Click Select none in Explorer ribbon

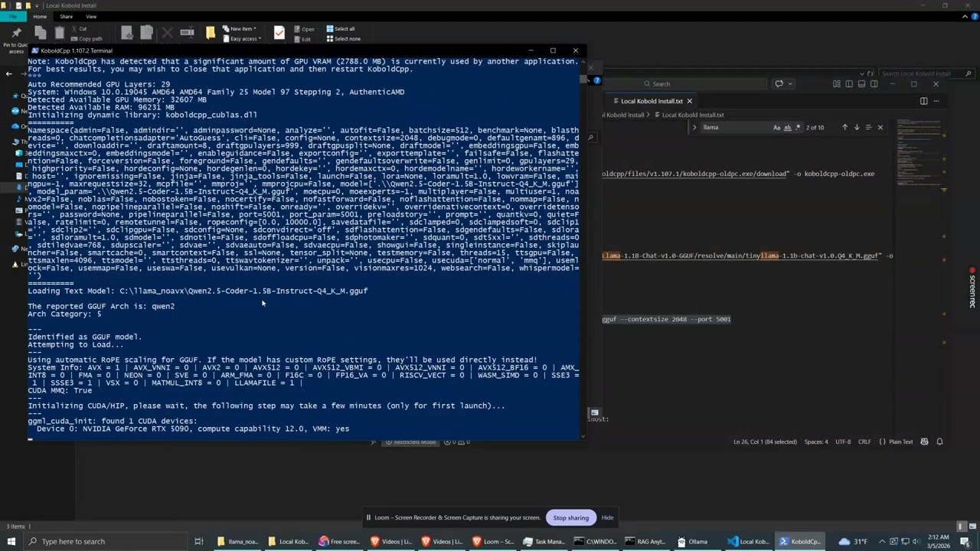343,39
